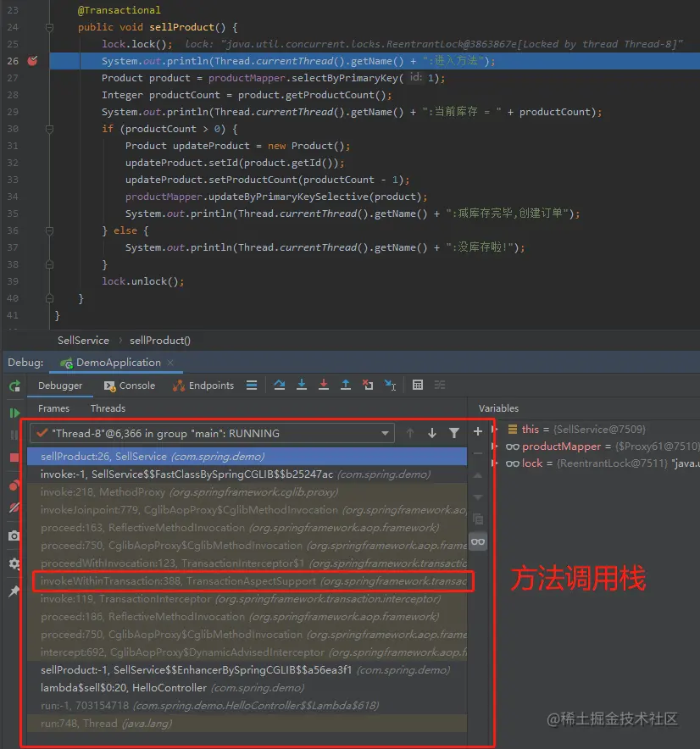Move watch down in variables toolbar

click(477, 497)
